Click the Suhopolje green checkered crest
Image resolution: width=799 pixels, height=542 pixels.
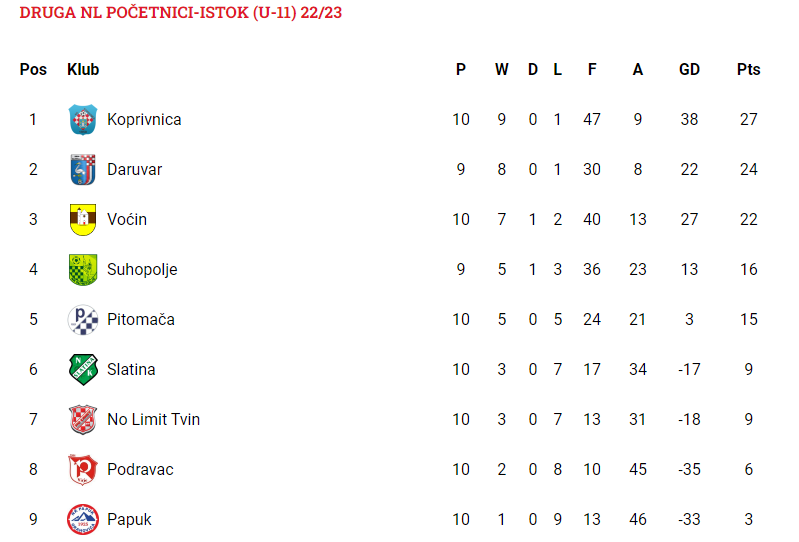(x=83, y=269)
